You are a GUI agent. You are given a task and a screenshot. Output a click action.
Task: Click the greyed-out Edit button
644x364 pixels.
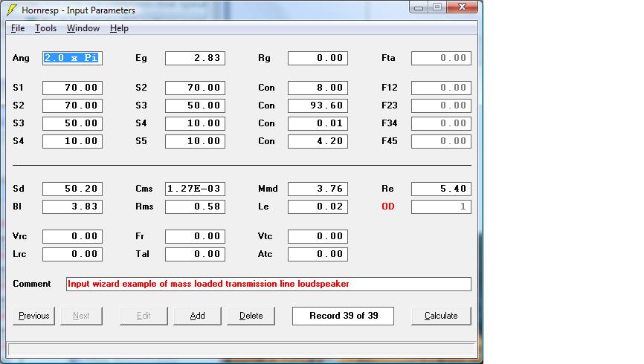point(144,316)
